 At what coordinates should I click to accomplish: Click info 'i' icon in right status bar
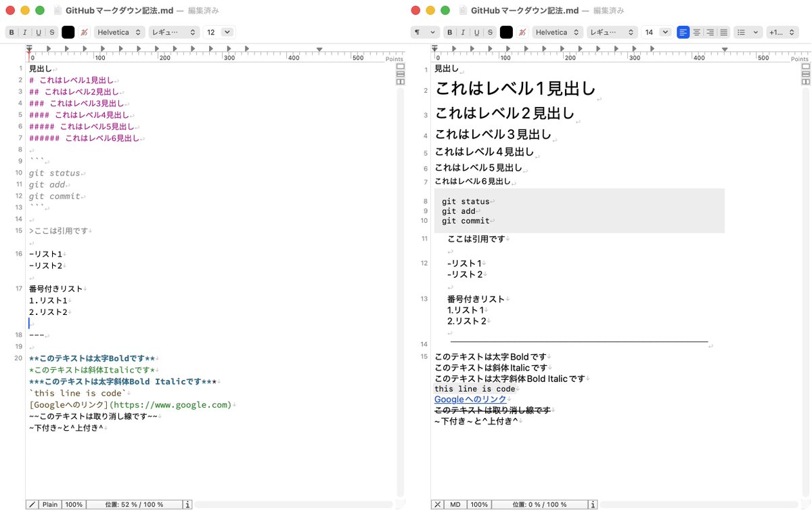pos(593,505)
